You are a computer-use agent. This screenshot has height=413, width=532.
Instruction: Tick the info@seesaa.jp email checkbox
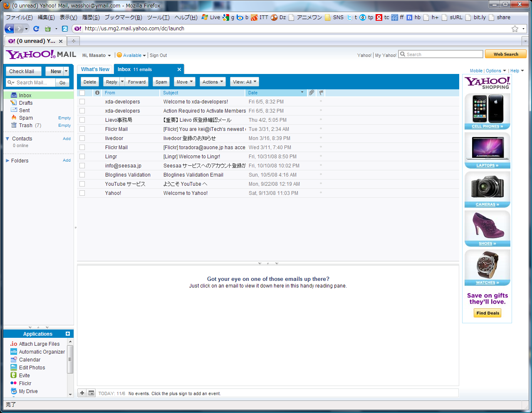tap(82, 166)
